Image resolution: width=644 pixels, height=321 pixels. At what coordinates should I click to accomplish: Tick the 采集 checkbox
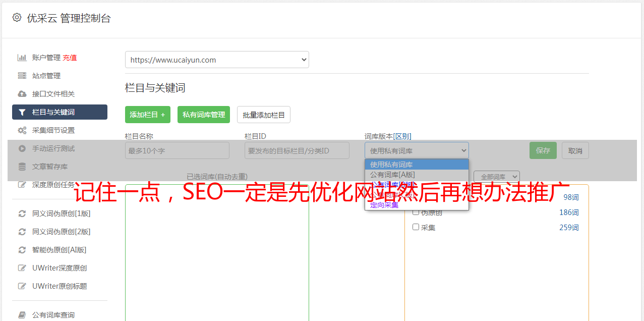click(x=416, y=227)
